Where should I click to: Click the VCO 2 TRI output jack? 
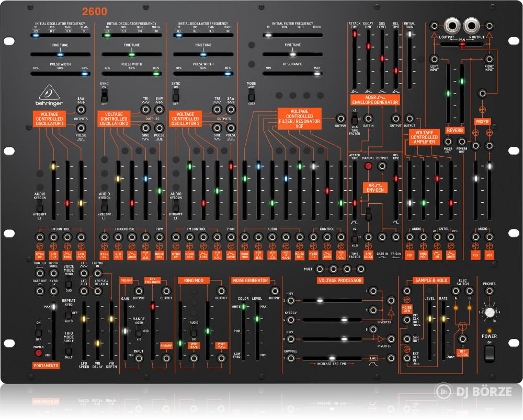pos(145,110)
